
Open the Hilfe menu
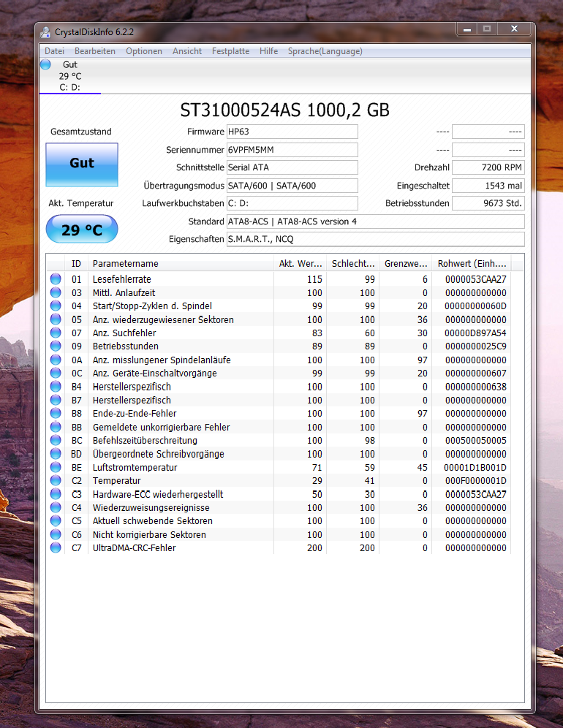(x=268, y=51)
